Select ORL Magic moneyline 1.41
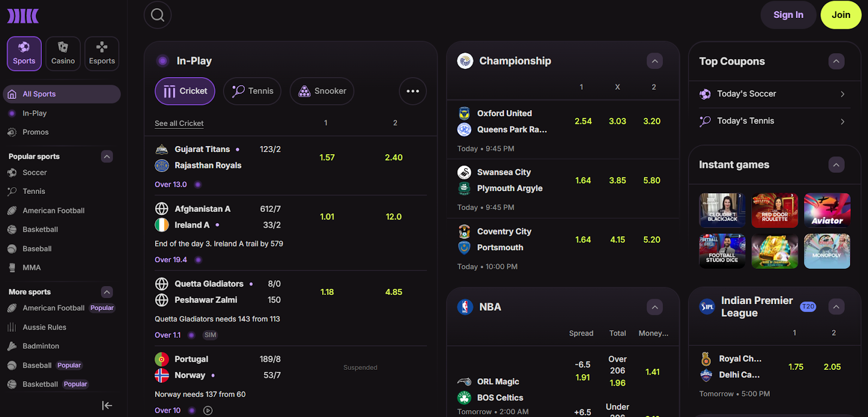868x417 pixels. coord(653,372)
